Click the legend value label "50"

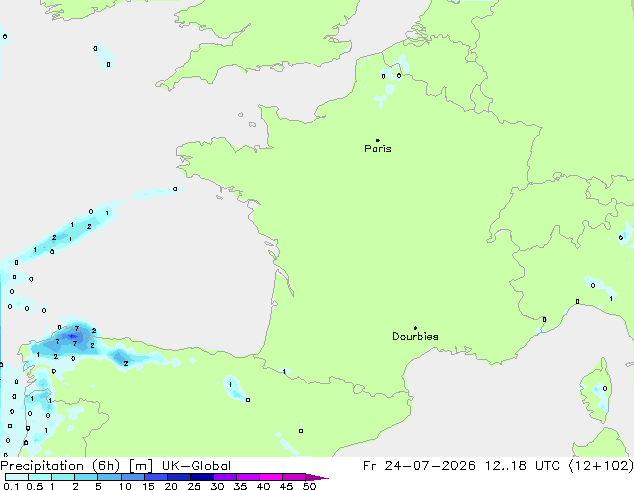pyautogui.click(x=309, y=486)
